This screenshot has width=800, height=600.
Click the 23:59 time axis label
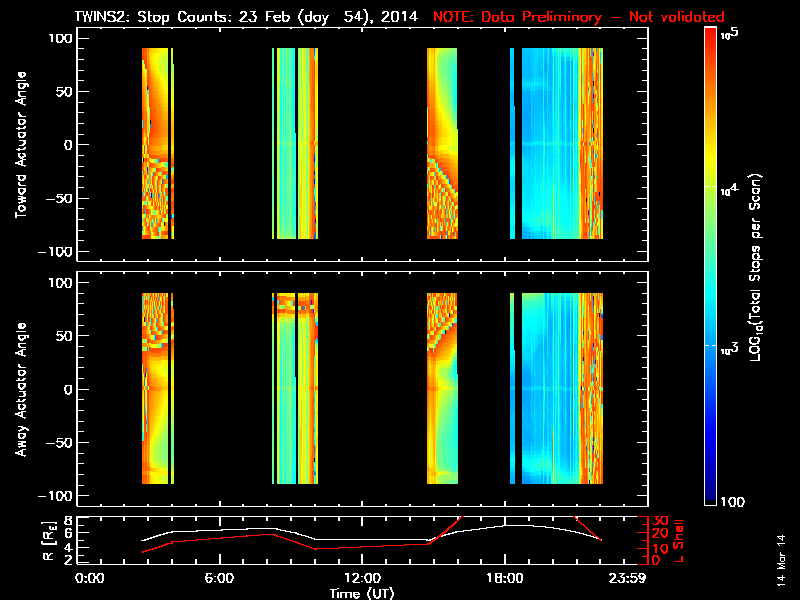click(x=627, y=579)
